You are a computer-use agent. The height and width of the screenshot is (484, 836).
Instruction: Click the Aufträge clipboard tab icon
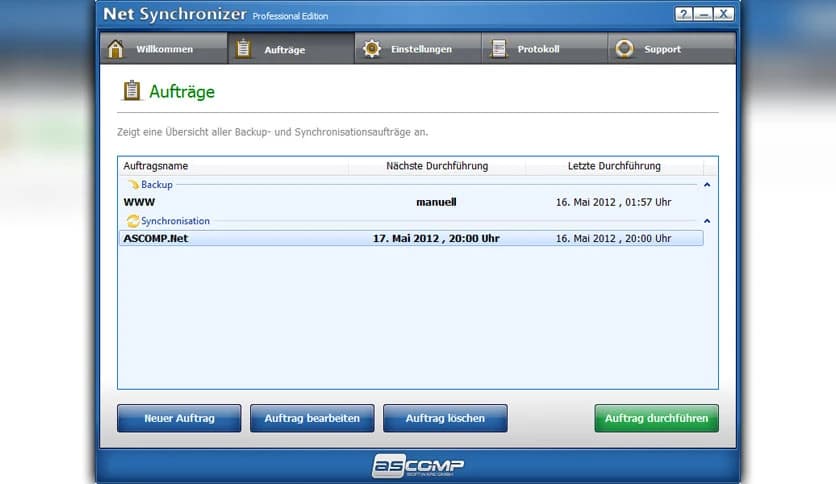point(243,49)
